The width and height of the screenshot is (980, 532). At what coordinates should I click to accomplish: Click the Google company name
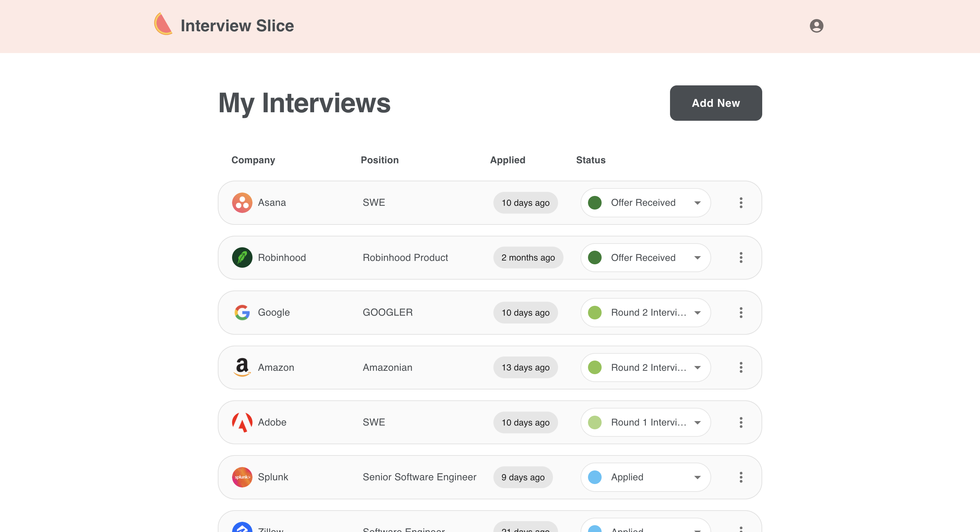point(274,312)
